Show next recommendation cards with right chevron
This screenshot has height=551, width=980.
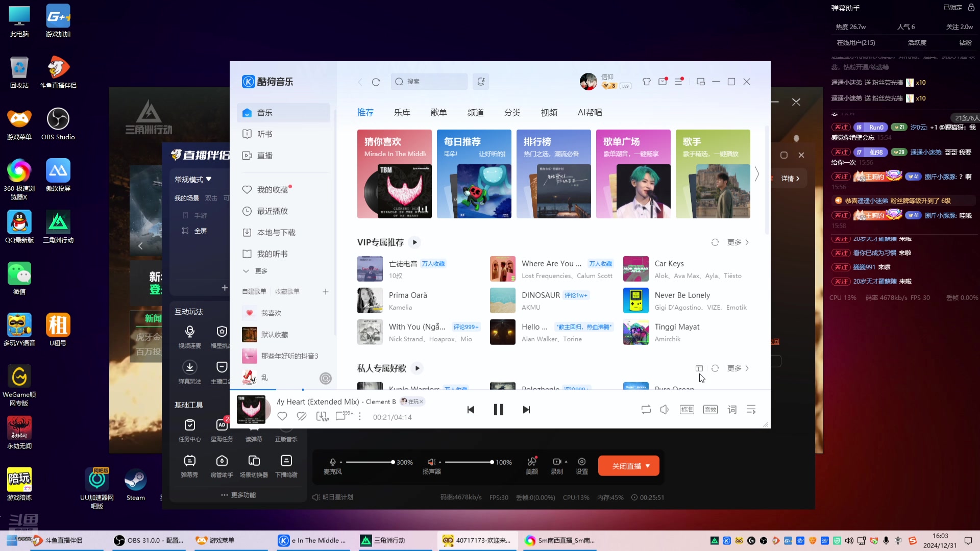pos(757,174)
